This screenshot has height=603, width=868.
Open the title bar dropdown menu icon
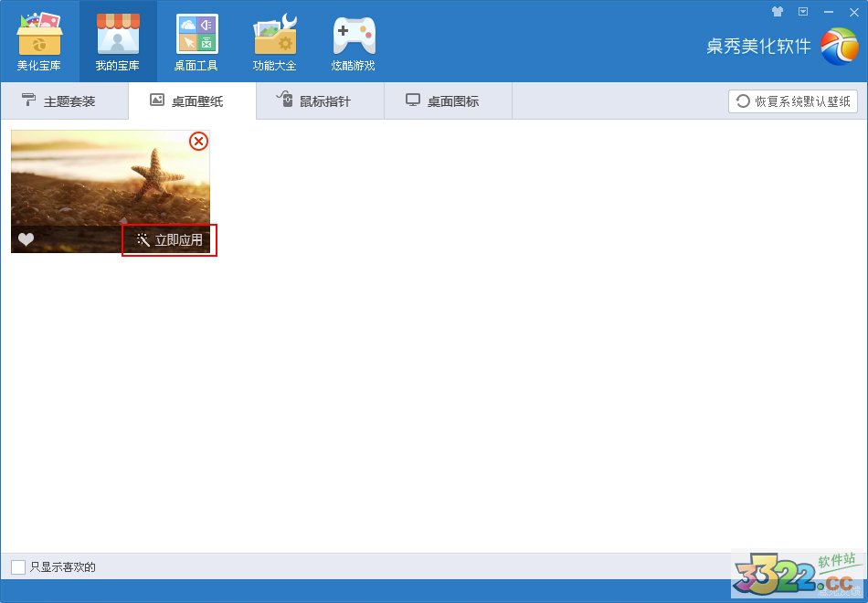803,12
